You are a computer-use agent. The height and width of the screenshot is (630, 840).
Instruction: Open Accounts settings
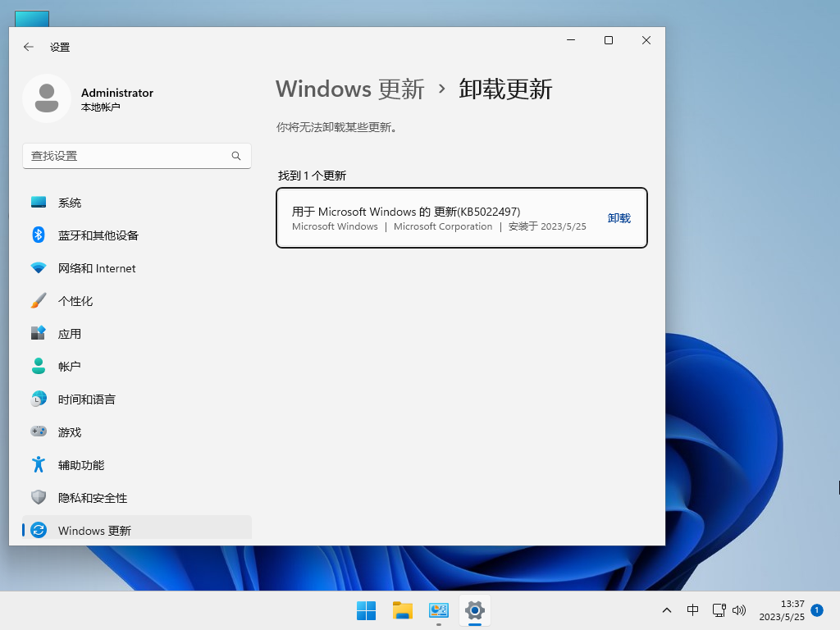point(69,366)
